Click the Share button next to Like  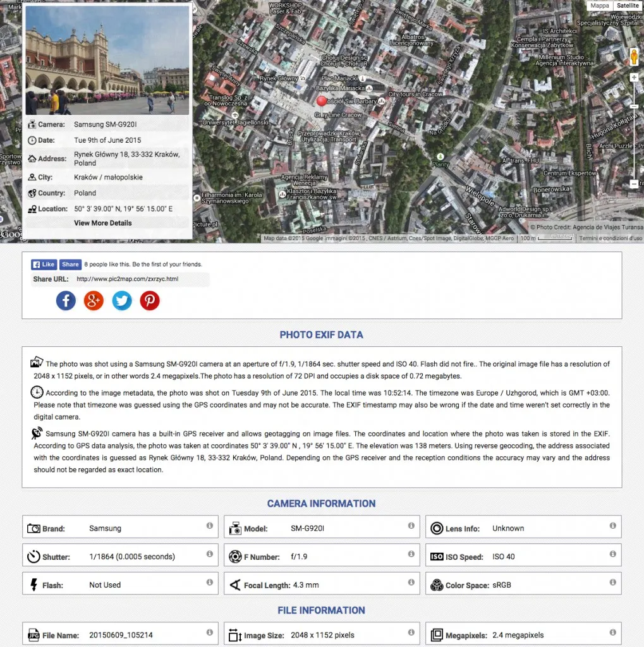[70, 264]
